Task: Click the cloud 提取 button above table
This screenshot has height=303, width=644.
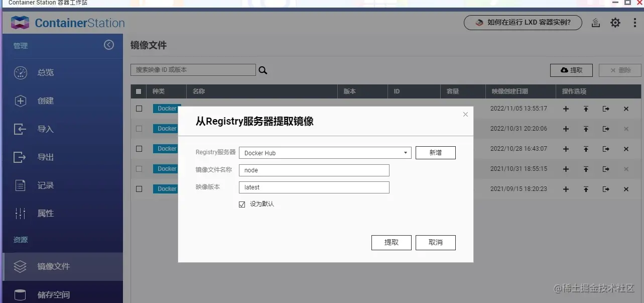Action: (571, 70)
